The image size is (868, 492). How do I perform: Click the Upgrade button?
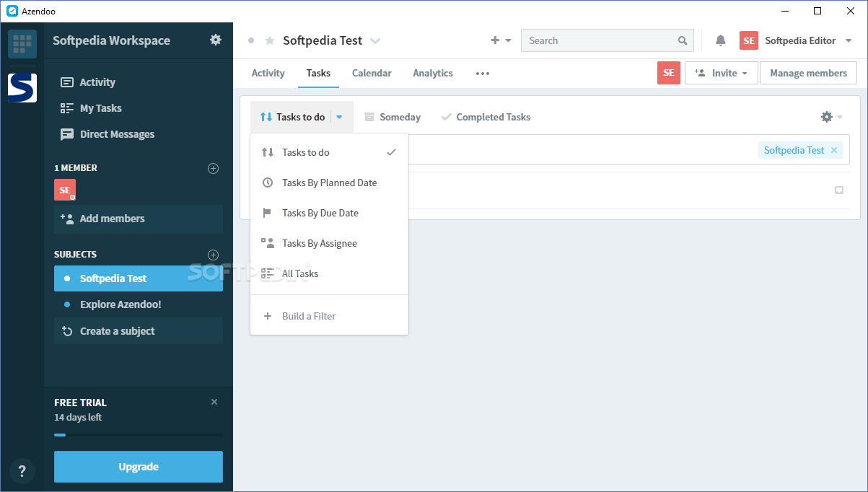tap(139, 467)
